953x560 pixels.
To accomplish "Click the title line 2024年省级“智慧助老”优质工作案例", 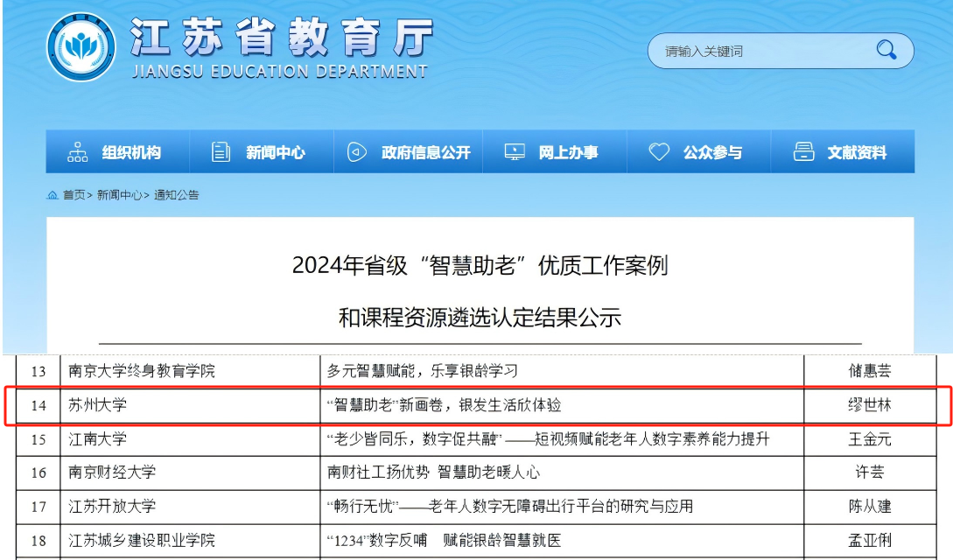I will [x=480, y=265].
